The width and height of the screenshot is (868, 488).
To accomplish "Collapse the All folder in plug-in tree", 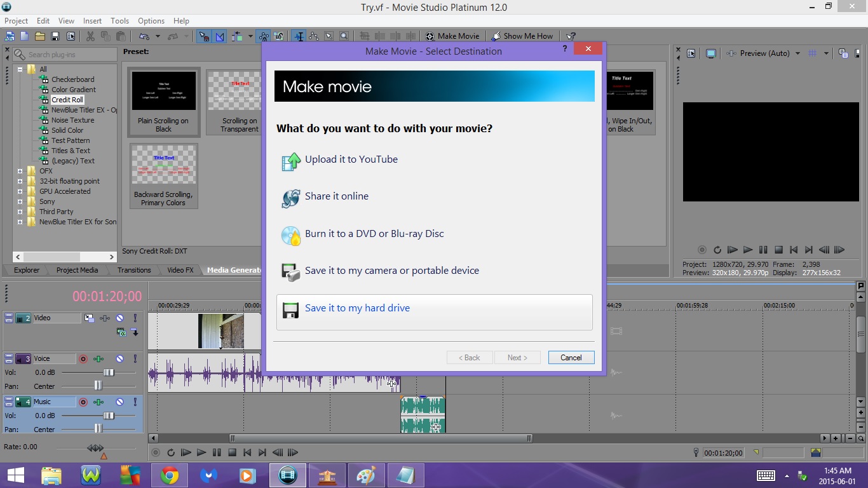I will (x=20, y=69).
